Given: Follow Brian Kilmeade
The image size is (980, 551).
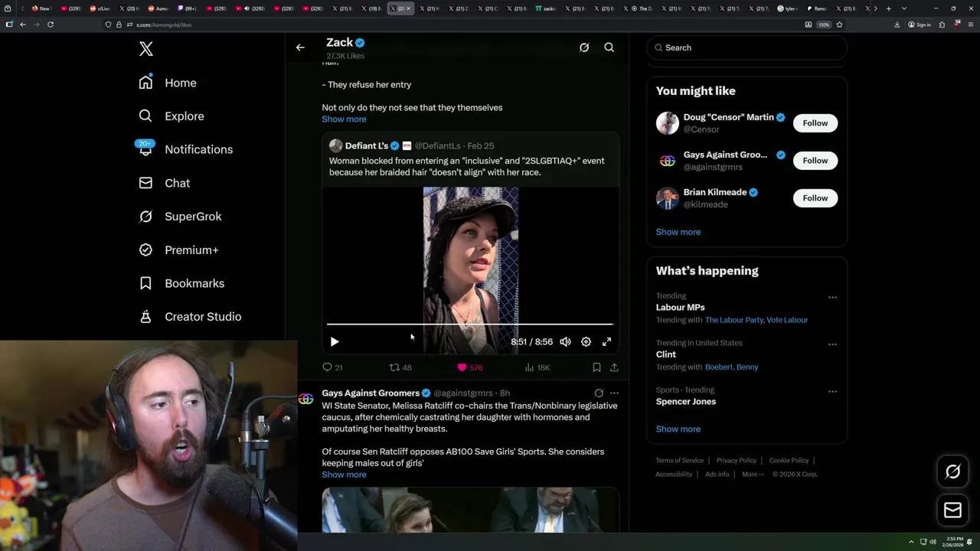Looking at the screenshot, I should [x=815, y=198].
